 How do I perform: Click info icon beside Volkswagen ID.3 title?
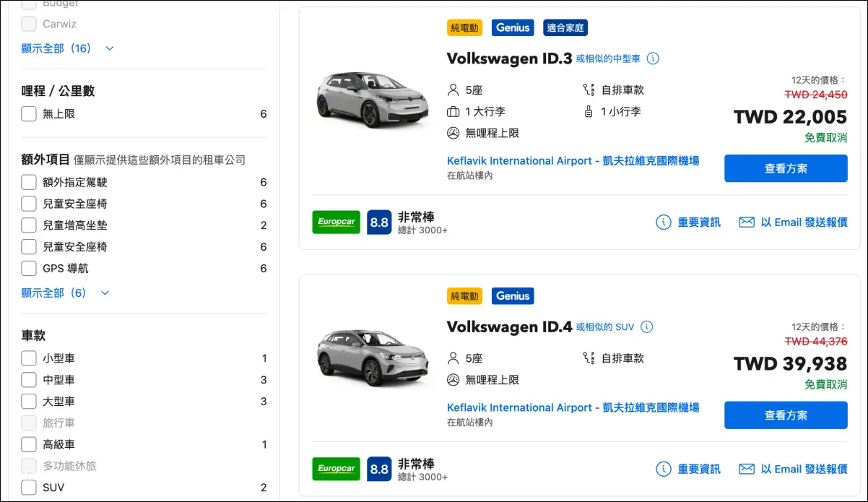coord(653,59)
